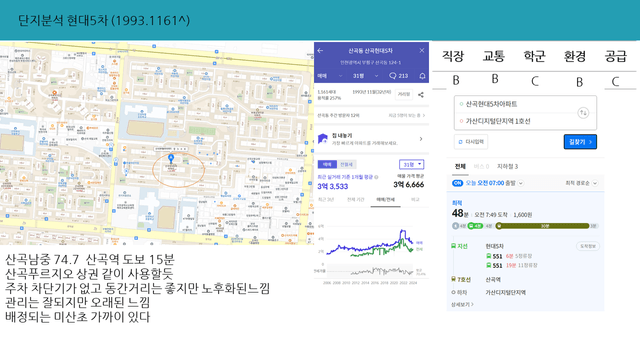This screenshot has width=640, height=360.
Task: Click the back arrow in the apartment panel header
Action: pyautogui.click(x=320, y=51)
